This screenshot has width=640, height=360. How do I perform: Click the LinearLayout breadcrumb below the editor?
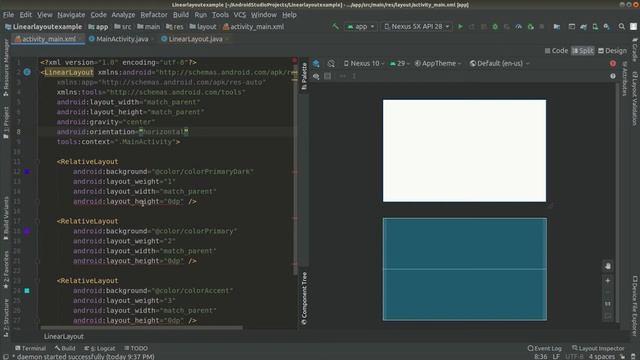click(64, 336)
